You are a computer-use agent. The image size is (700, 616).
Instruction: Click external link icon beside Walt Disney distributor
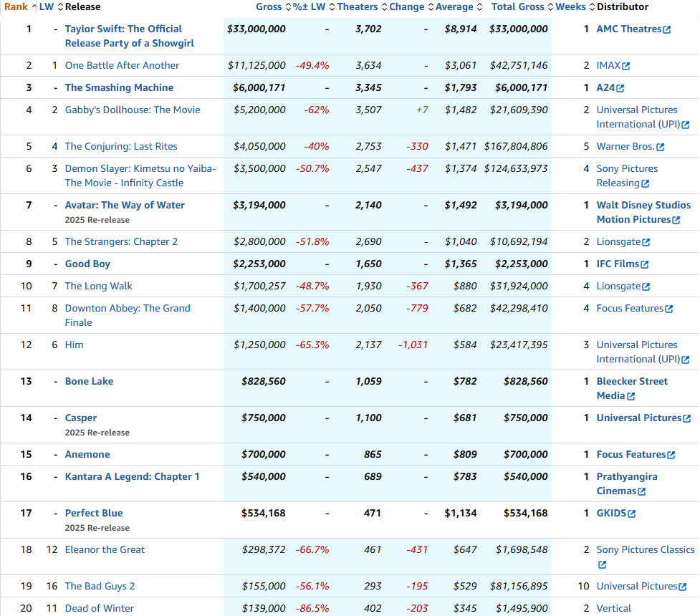[676, 220]
